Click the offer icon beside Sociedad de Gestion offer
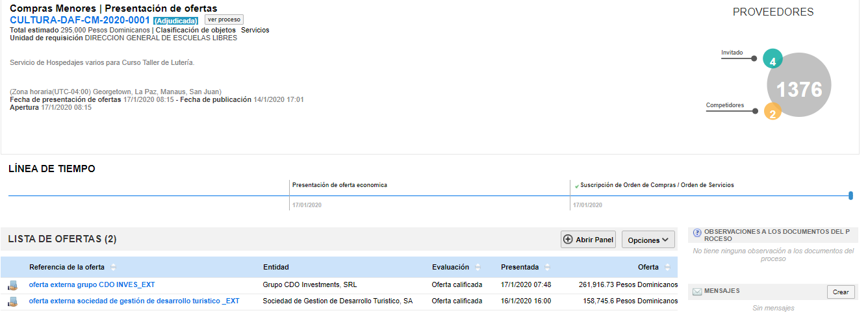This screenshot has height=315, width=868. pos(12,301)
